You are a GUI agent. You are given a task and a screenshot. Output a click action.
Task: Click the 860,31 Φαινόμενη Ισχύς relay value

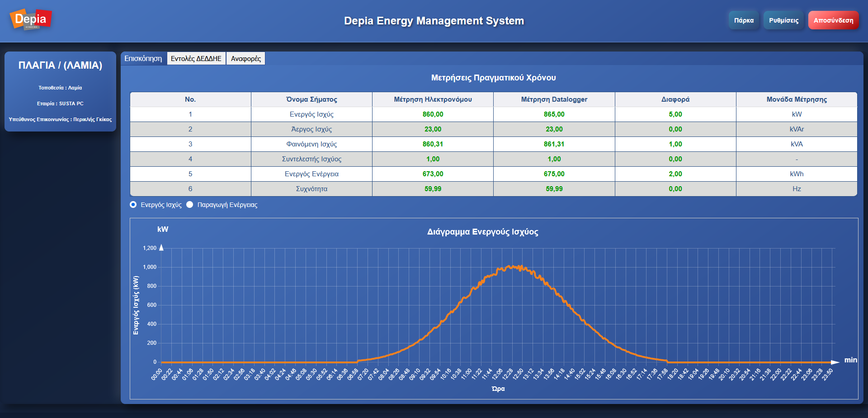(x=433, y=144)
